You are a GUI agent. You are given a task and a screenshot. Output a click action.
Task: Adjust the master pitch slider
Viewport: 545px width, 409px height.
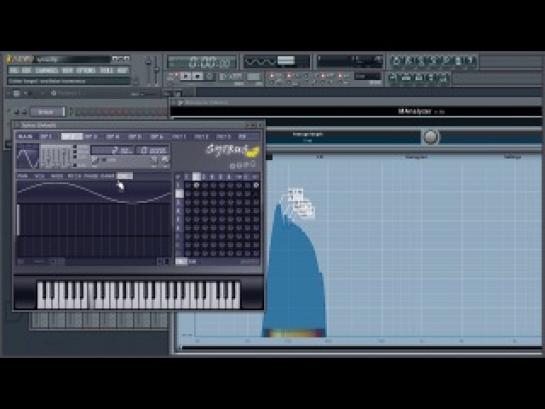156,71
